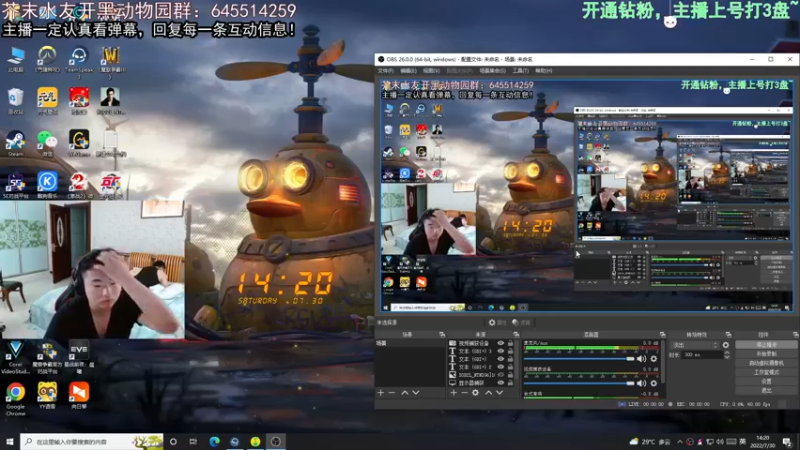Open the View menu in OBS

[x=431, y=71]
